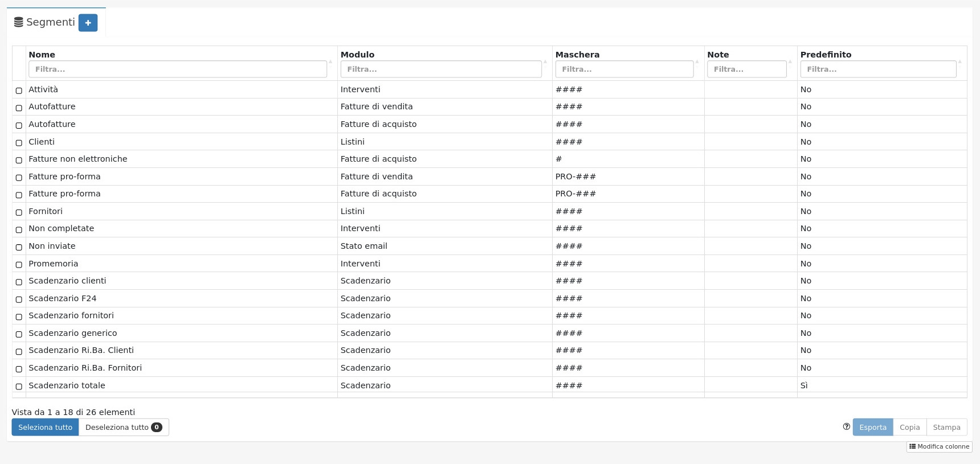This screenshot has width=980, height=464.
Task: Sort by Modulo column arrow
Action: [545, 61]
